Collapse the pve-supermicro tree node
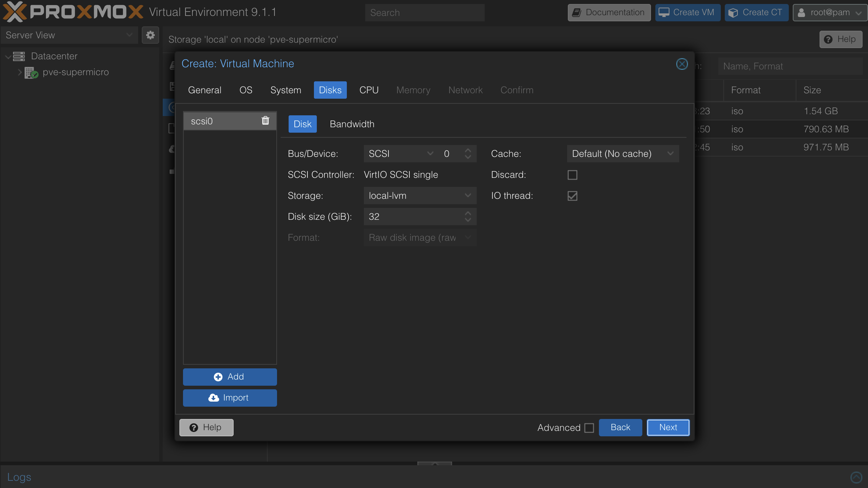Viewport: 868px width, 488px height. point(20,72)
